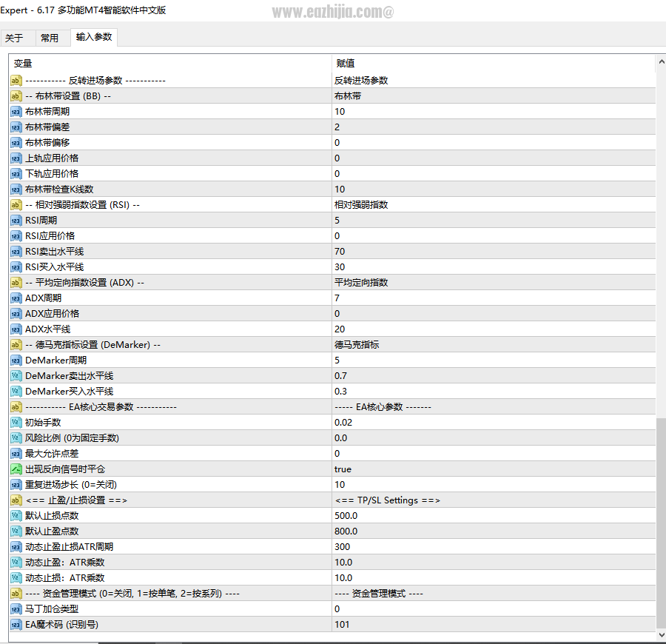This screenshot has width=666, height=644.
Task: Switch to the 常用 tab
Action: [x=50, y=38]
